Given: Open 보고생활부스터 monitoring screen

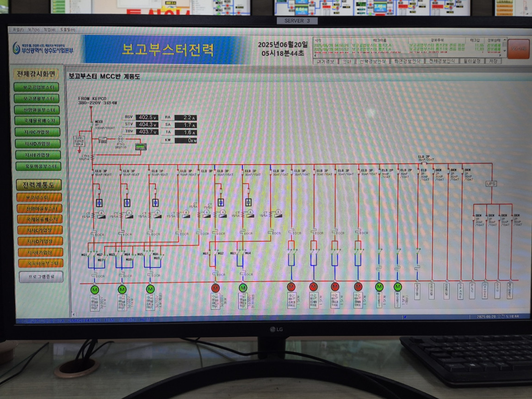Looking at the screenshot, I should pos(37,98).
